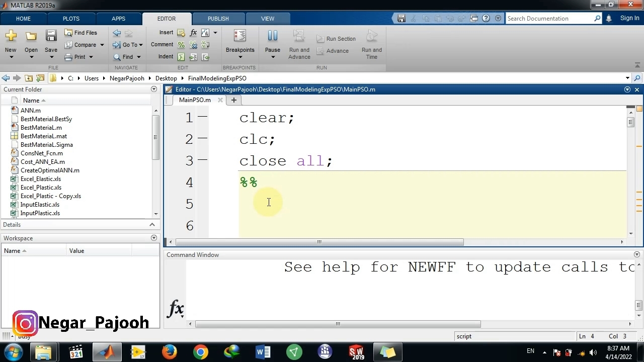Switch to the APPS tab

click(x=118, y=19)
